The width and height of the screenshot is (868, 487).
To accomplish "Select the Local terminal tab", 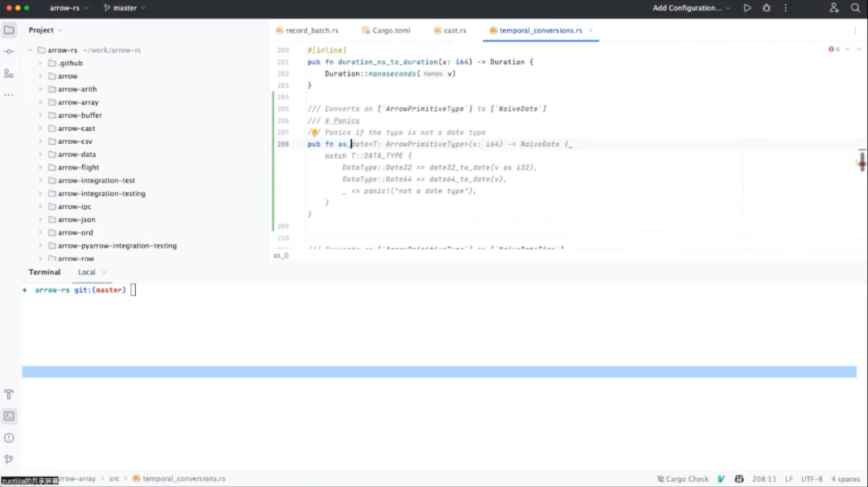I will tap(86, 272).
